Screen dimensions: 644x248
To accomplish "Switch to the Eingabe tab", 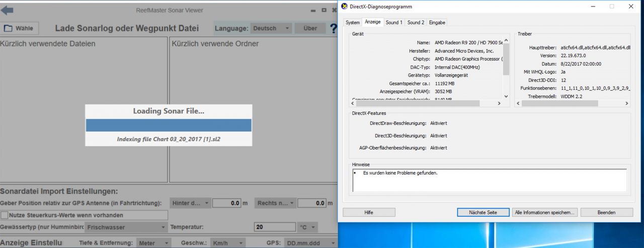I will [437, 22].
